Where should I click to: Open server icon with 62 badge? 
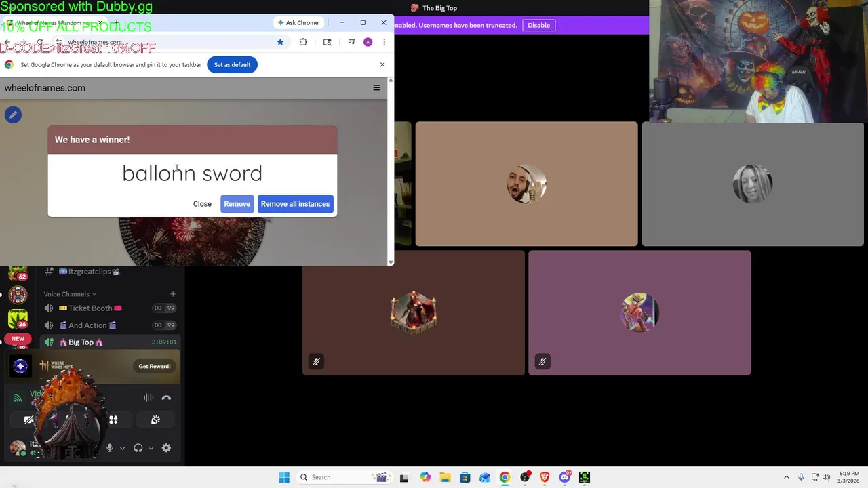(18, 272)
